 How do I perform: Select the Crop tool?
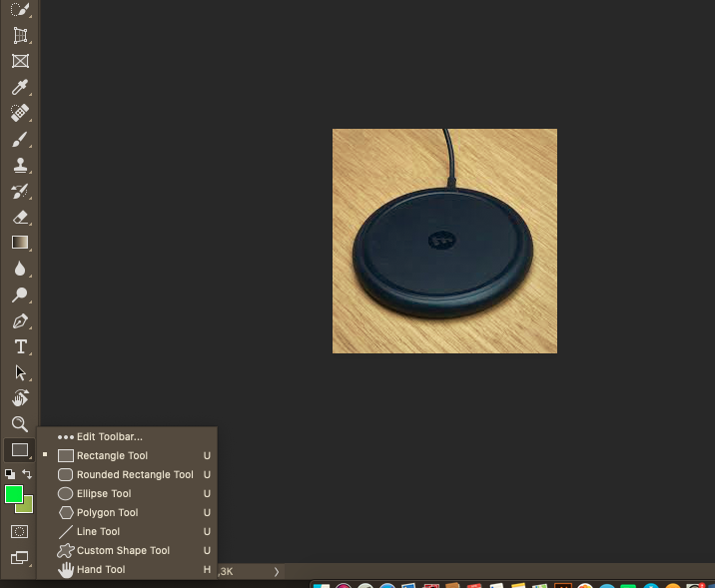coord(20,35)
